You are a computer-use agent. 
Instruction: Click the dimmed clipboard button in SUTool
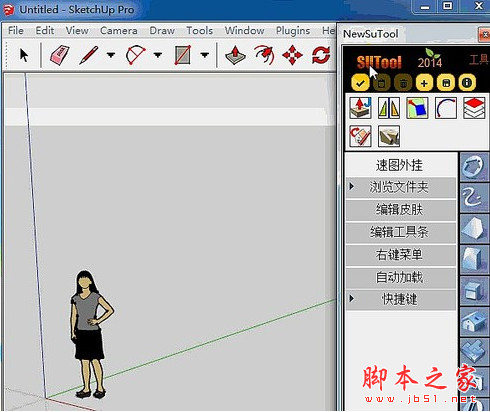pyautogui.click(x=382, y=83)
